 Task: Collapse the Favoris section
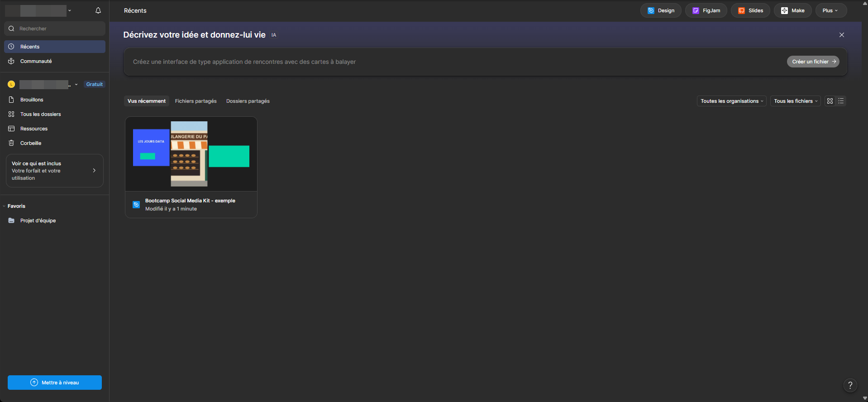(x=4, y=206)
